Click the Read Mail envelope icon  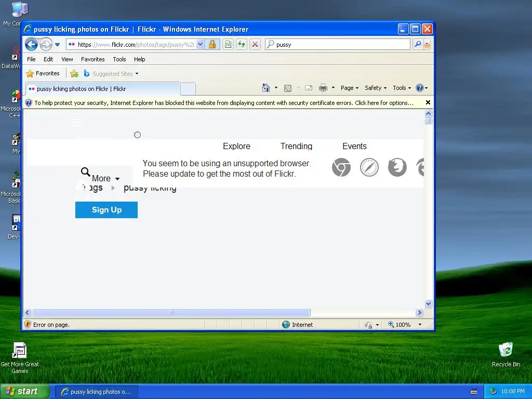tap(309, 88)
